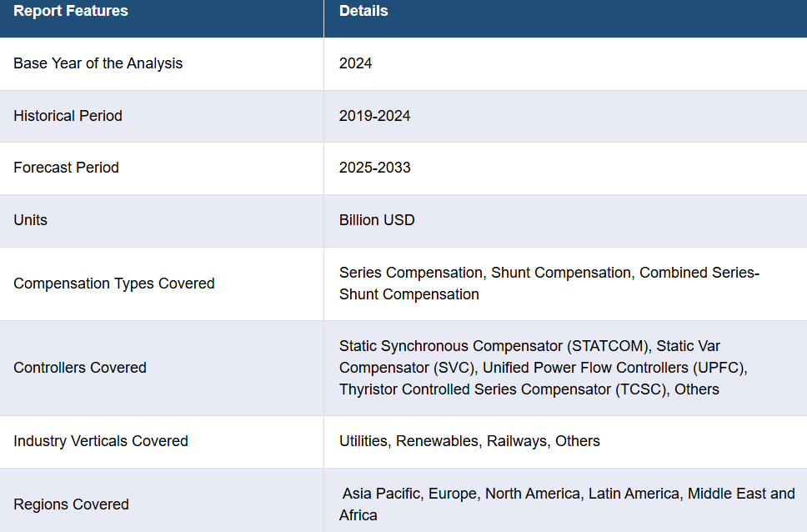
Task: Select the Compensation Types Covered label
Action: pyautogui.click(x=113, y=284)
